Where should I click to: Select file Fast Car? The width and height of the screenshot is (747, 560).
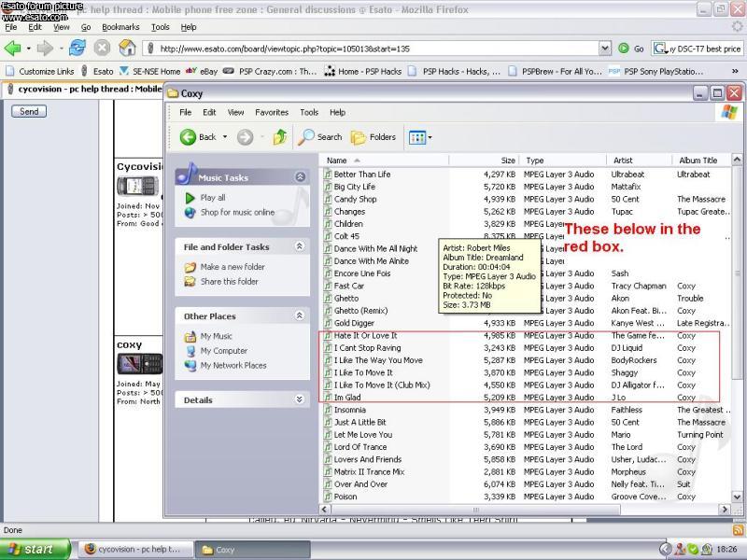click(x=348, y=287)
